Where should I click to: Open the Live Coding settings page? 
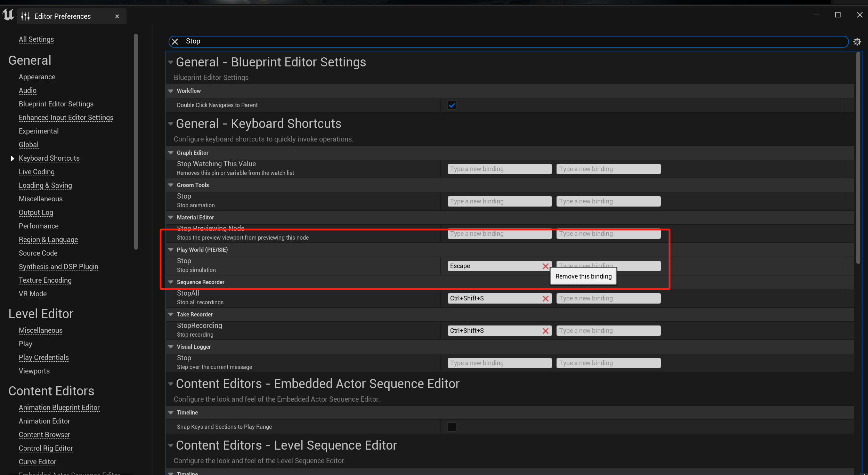click(x=36, y=172)
